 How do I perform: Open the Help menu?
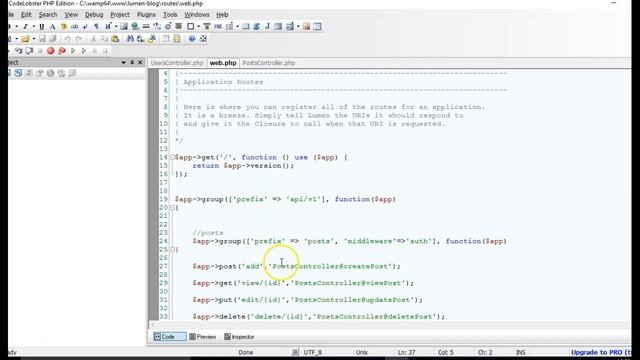coord(222,15)
